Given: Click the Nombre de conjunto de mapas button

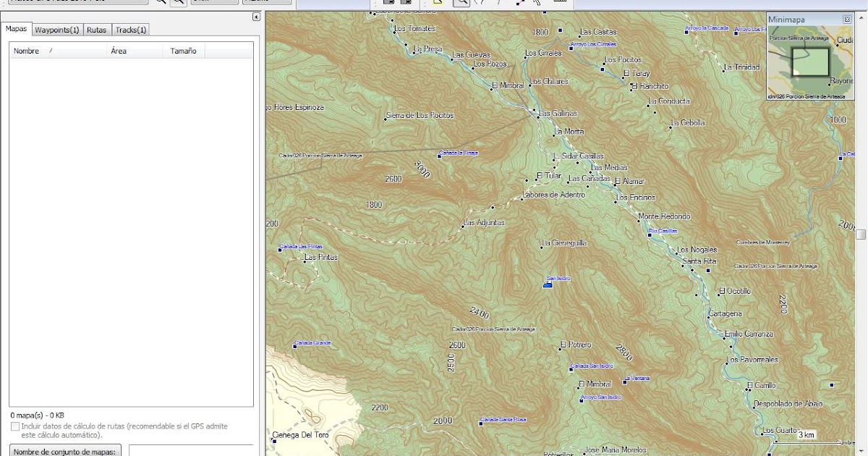Looking at the screenshot, I should (x=66, y=450).
